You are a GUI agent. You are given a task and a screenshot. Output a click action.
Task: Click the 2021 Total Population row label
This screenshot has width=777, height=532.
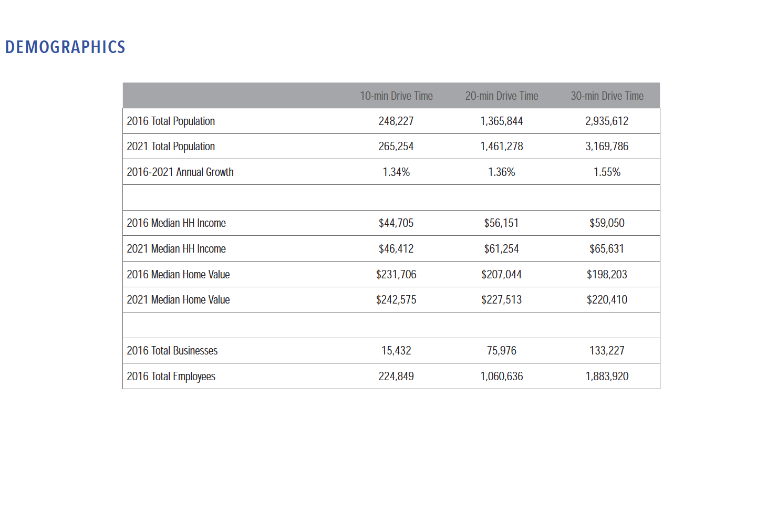pyautogui.click(x=171, y=147)
